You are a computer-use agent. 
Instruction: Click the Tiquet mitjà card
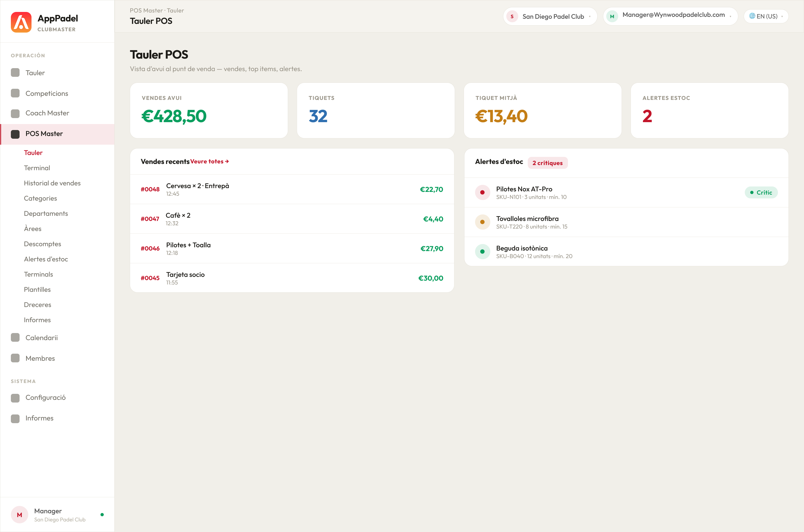(x=543, y=111)
